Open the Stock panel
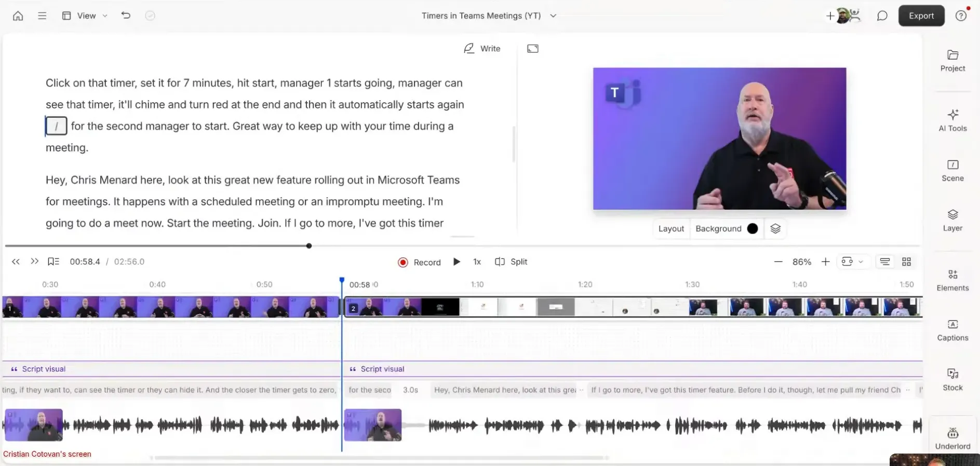 [x=952, y=380]
